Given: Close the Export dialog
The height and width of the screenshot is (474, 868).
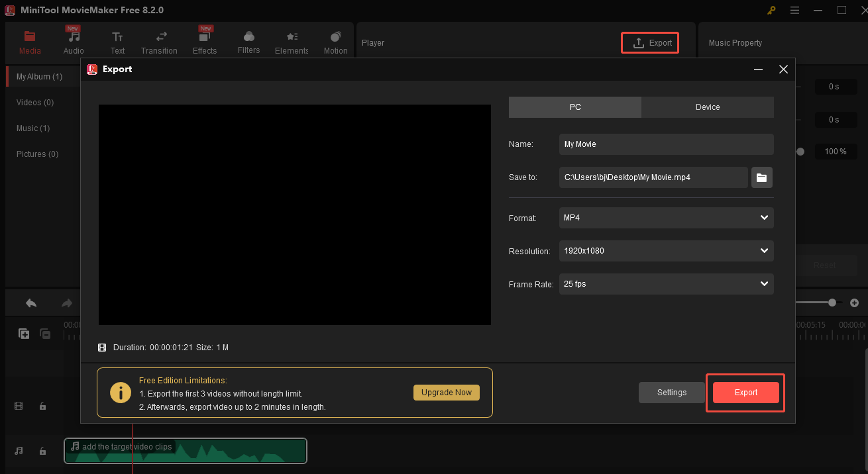Looking at the screenshot, I should tap(783, 70).
